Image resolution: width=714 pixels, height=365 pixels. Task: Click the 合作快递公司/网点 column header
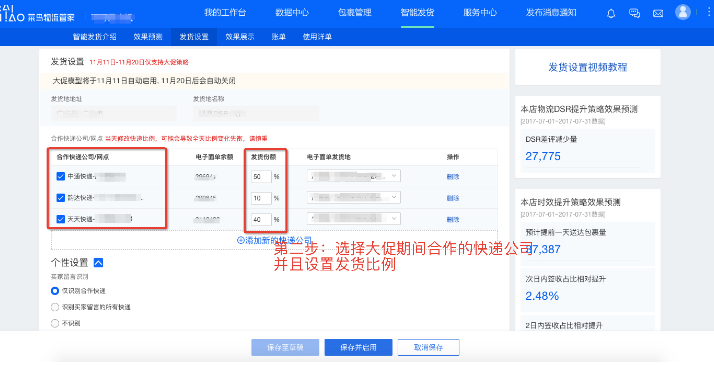click(x=82, y=157)
